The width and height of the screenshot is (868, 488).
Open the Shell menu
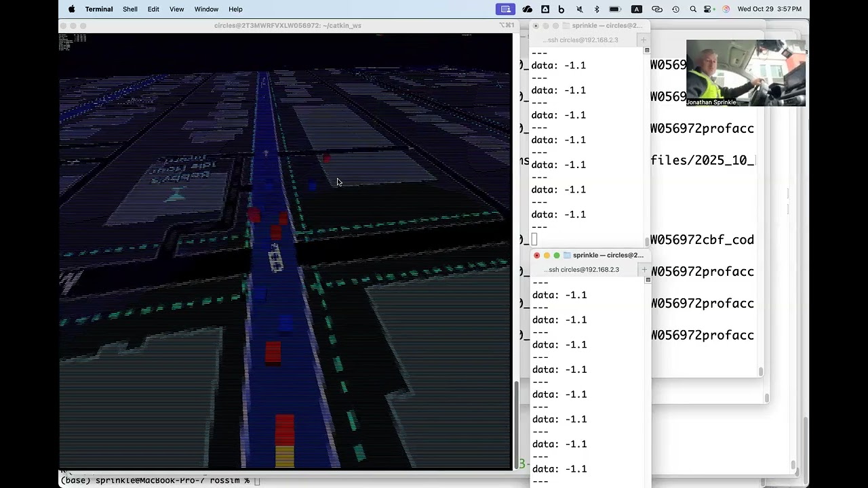coord(130,9)
